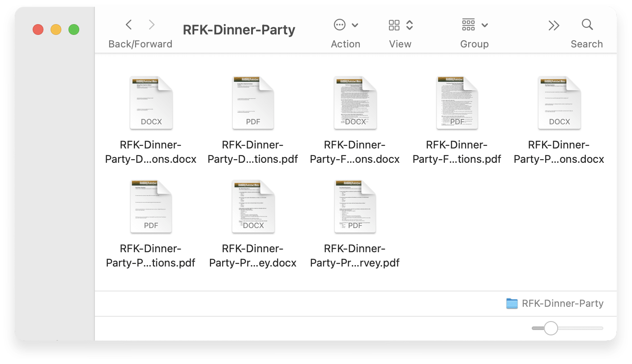Go back with the Back arrow
This screenshot has width=632, height=364.
coord(129,25)
